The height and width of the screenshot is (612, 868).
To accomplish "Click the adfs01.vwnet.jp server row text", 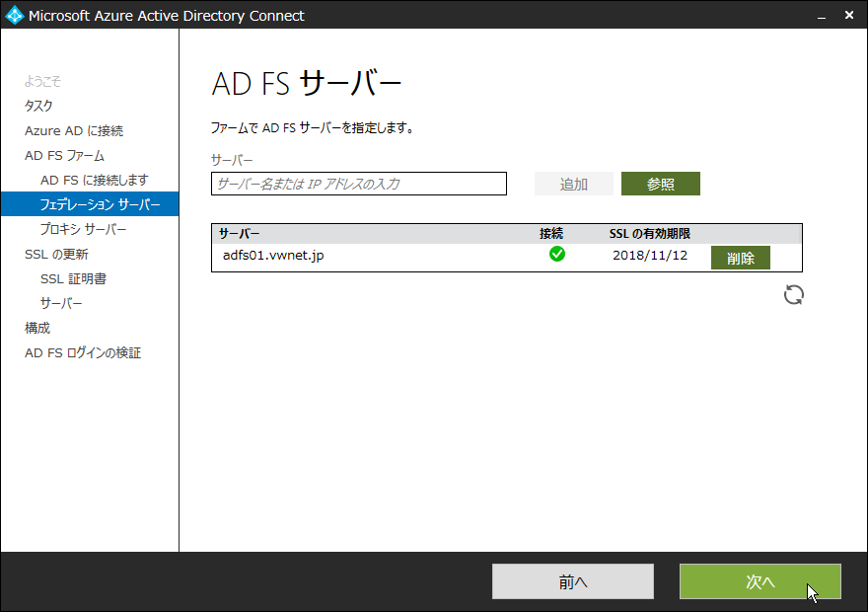I will tap(273, 256).
